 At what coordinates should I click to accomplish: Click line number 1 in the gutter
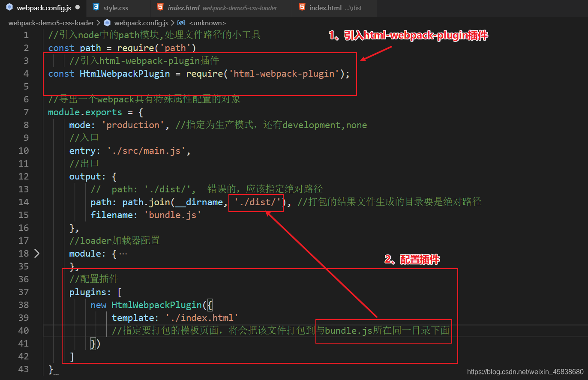pos(27,35)
